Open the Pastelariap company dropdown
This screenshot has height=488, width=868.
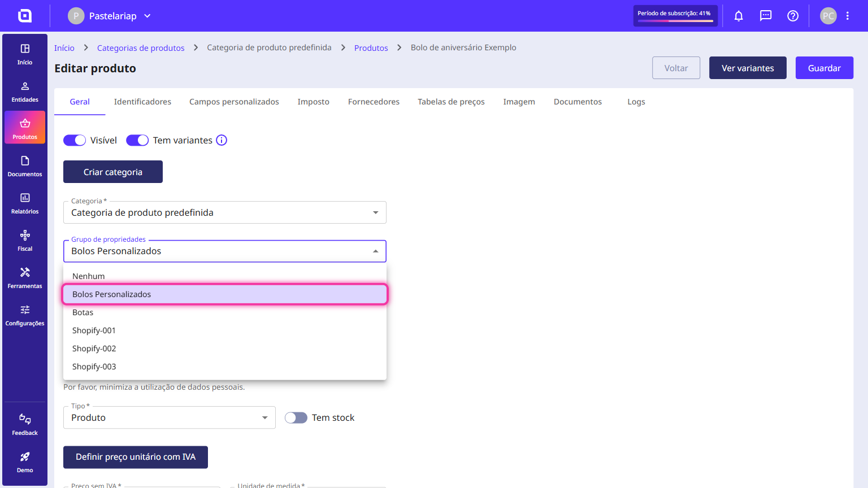click(x=110, y=16)
